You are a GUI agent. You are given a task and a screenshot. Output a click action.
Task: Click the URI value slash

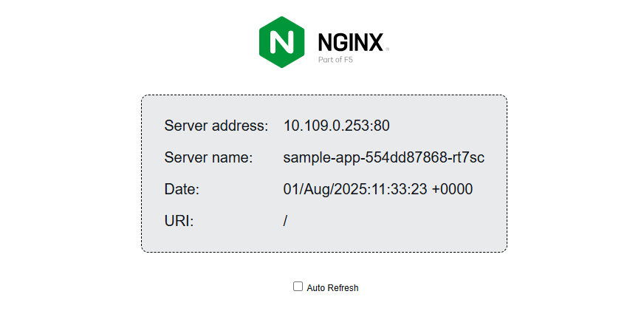[x=286, y=221]
